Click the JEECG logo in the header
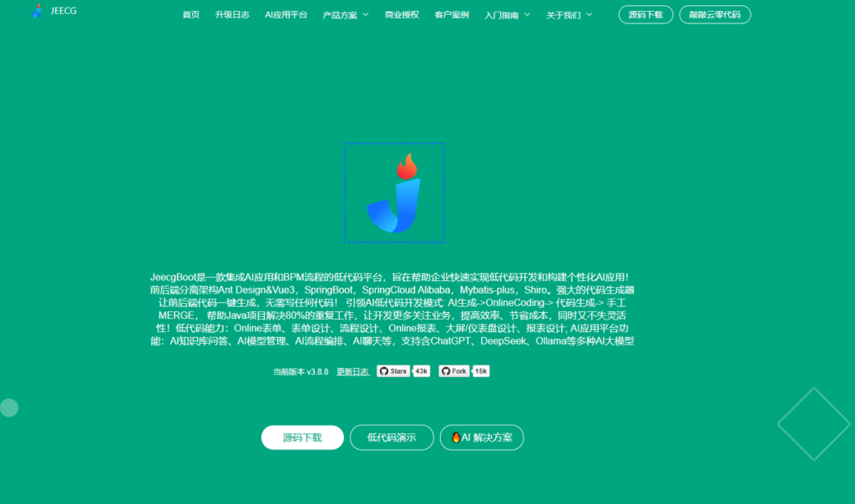Image resolution: width=855 pixels, height=504 pixels. (53, 12)
